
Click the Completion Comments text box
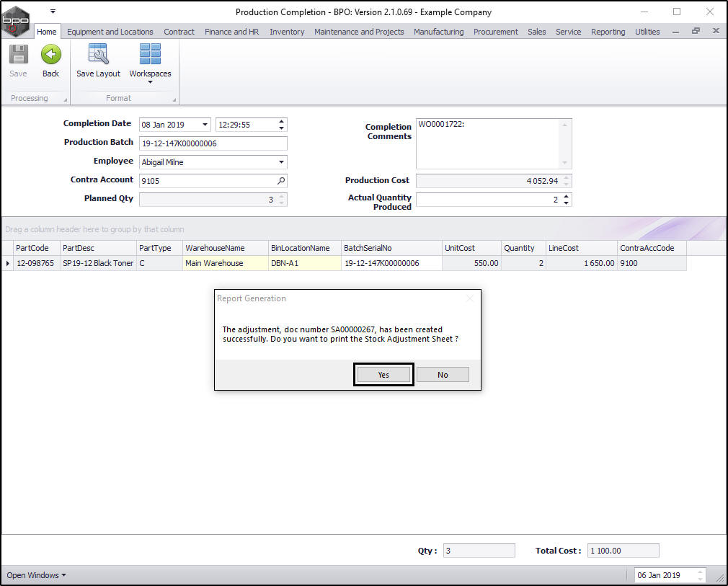494,143
